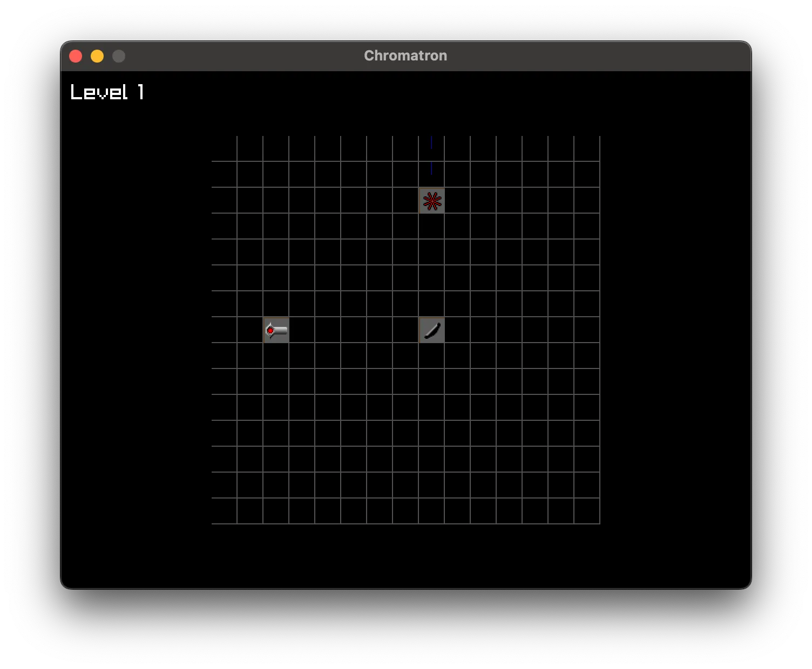
Task: Click the cell immediately right of the red target
Action: click(457, 200)
